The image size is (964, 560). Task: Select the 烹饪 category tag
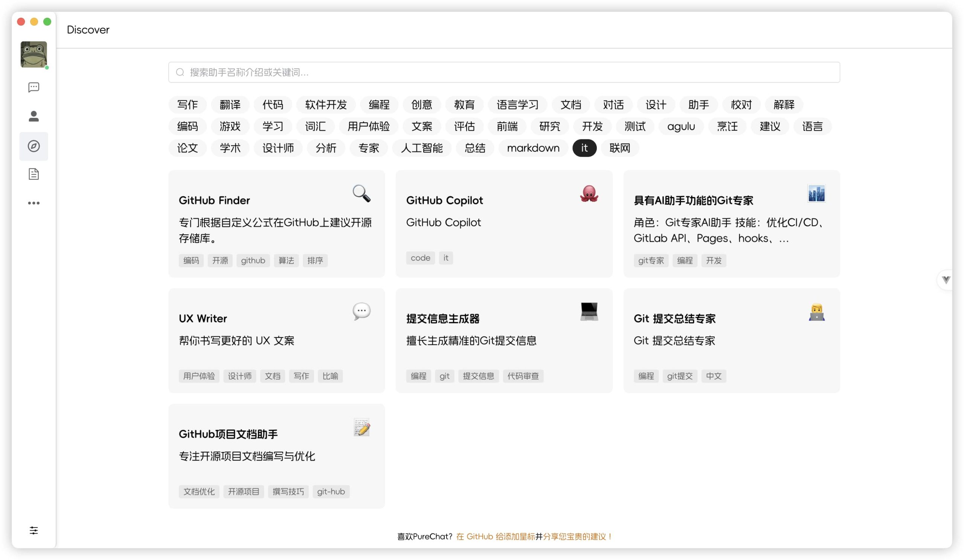[727, 126]
